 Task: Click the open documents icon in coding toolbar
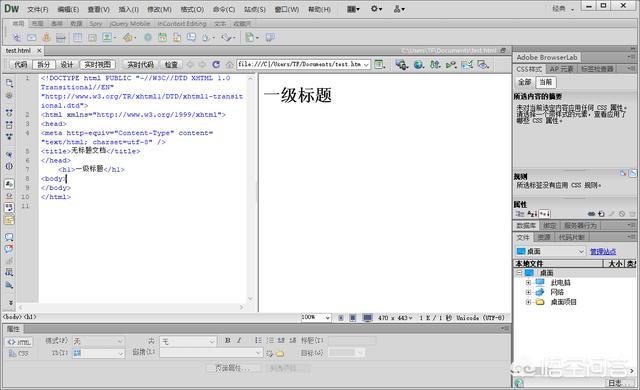(x=9, y=83)
